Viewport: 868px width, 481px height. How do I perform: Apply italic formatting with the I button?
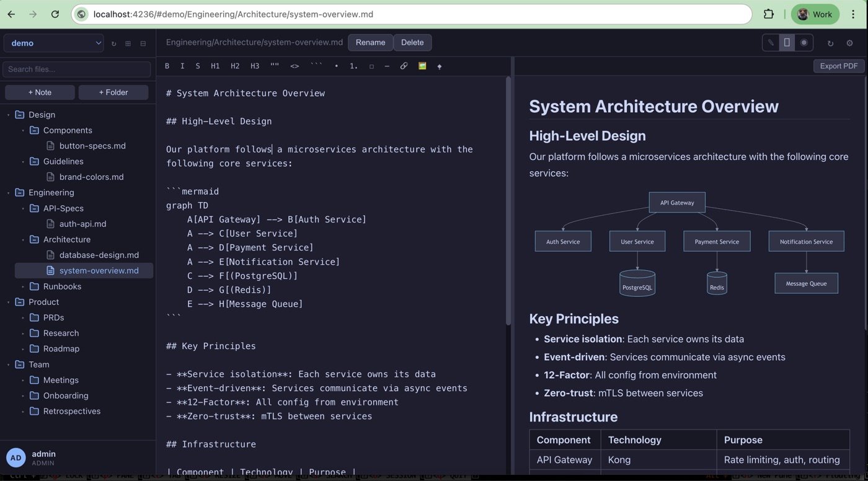182,66
